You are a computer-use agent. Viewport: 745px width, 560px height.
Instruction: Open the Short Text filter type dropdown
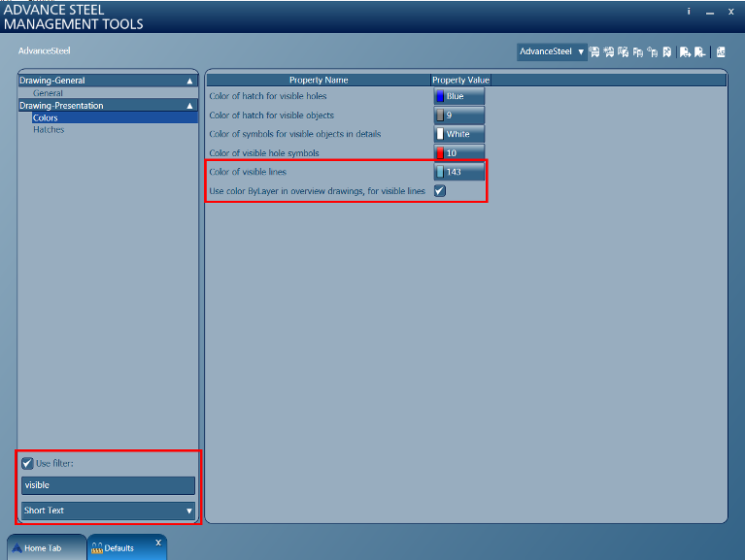click(x=109, y=511)
